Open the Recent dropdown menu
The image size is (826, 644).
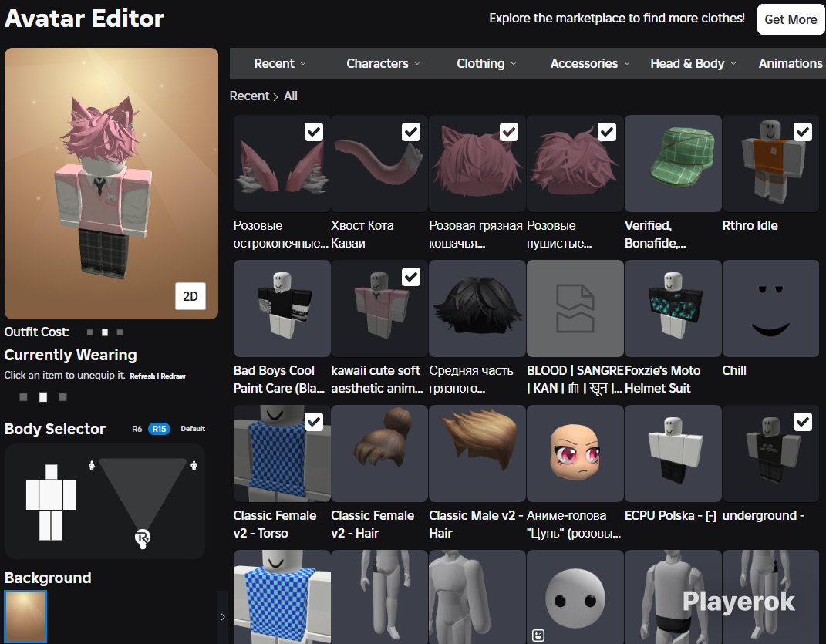click(280, 63)
